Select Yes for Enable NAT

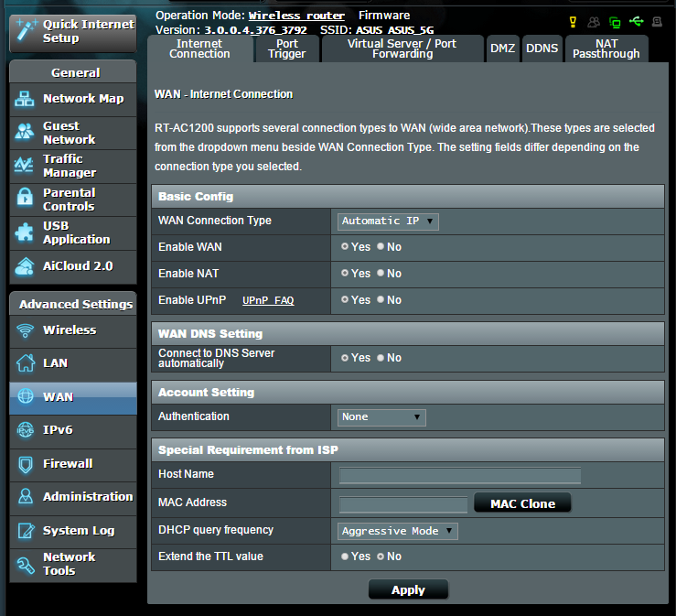click(x=345, y=273)
